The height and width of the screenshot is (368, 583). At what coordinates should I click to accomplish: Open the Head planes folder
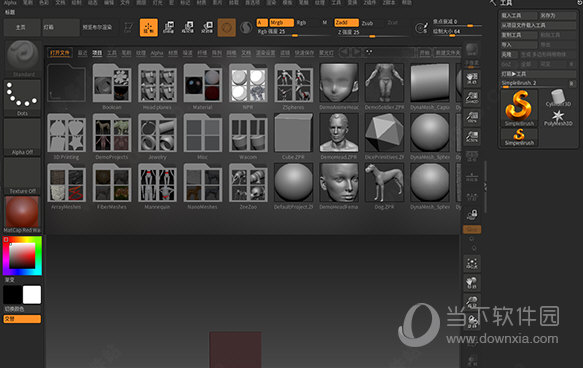point(157,83)
